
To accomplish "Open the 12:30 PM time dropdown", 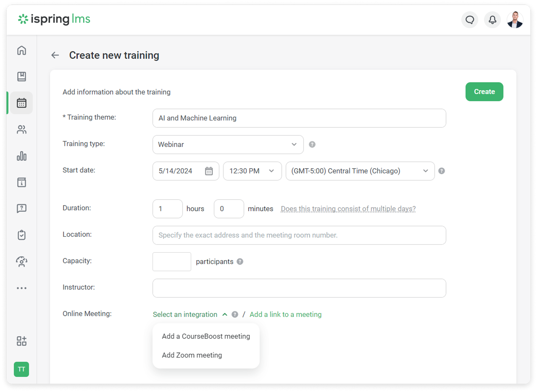I will coord(252,171).
